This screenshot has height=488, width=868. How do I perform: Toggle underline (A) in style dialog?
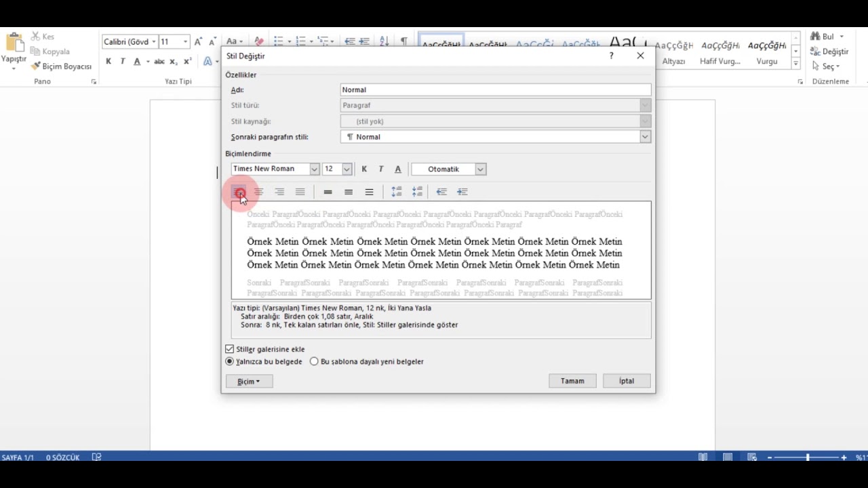click(x=398, y=169)
